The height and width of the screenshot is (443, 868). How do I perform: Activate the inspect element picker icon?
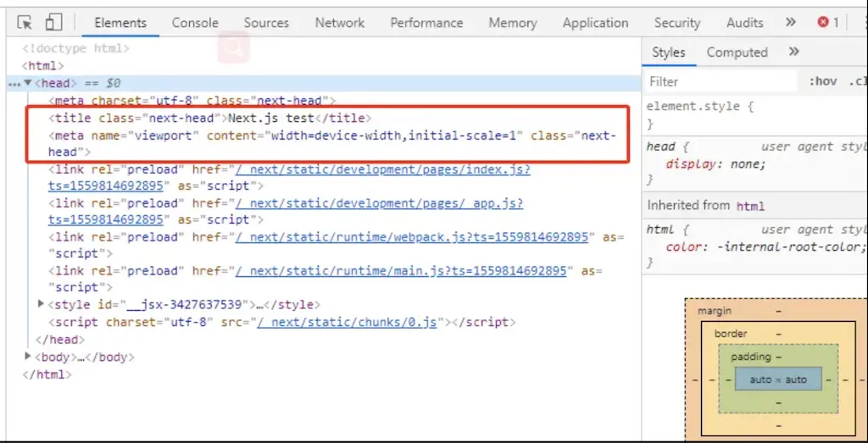coord(25,23)
